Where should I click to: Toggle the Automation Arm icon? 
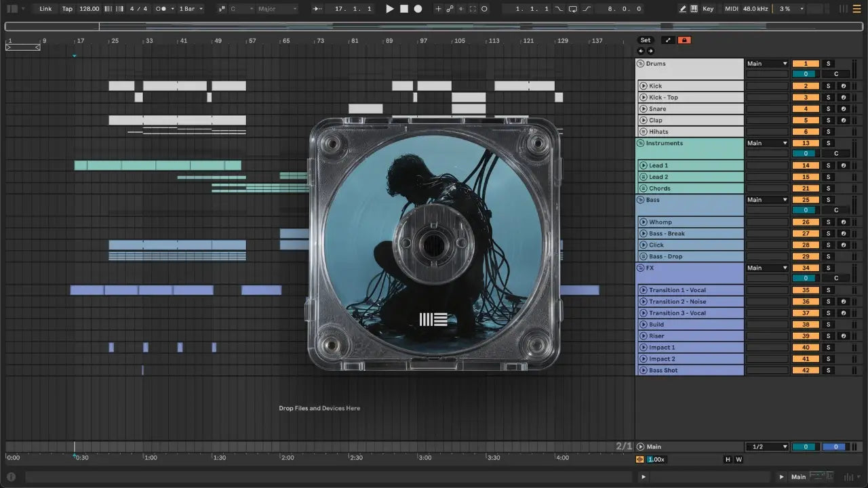point(450,9)
